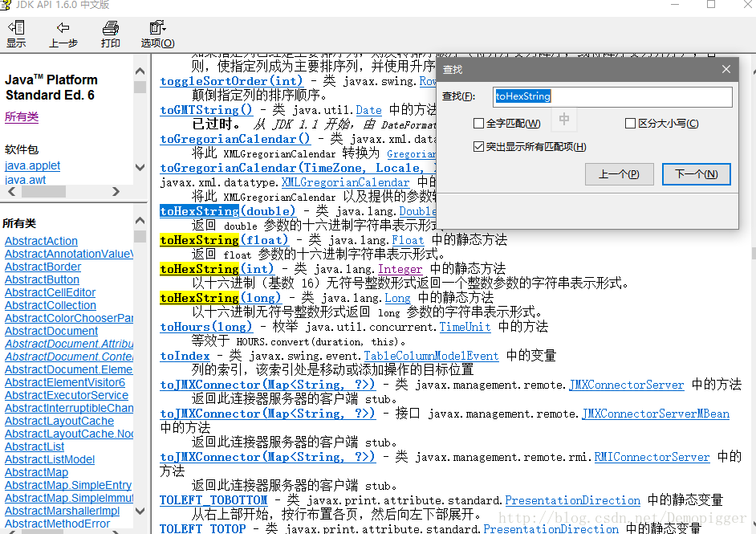Click the JDK API window title icon

[6, 5]
